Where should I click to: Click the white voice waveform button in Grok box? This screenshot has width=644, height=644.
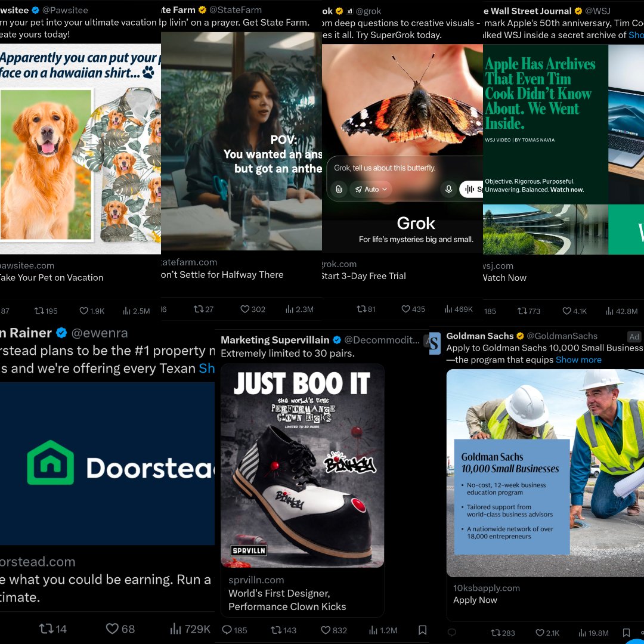(x=470, y=189)
